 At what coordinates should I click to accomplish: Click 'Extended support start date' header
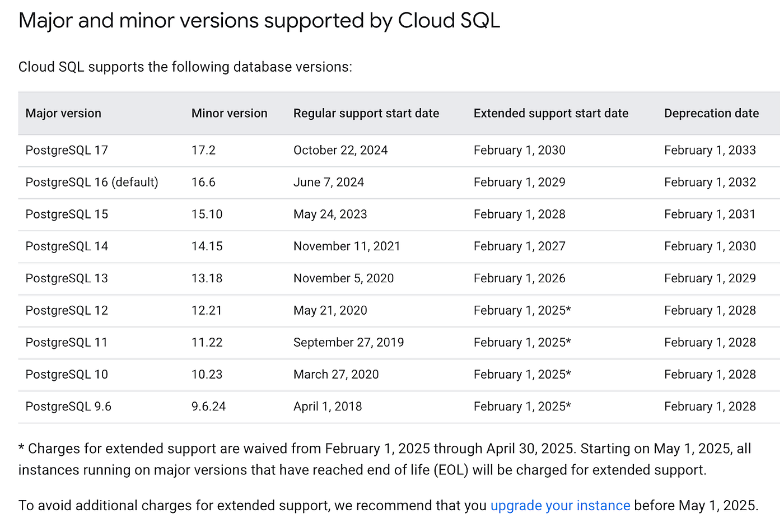[551, 113]
